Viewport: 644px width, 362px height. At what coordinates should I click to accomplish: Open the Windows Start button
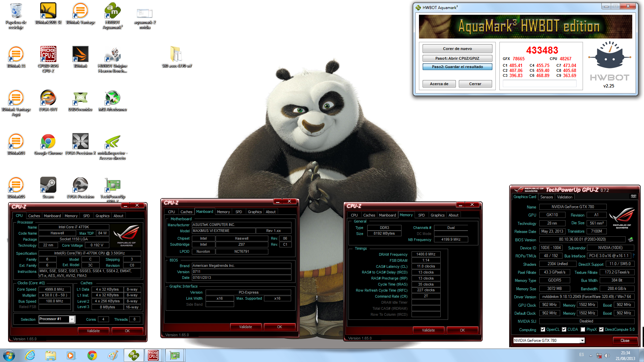(9, 355)
